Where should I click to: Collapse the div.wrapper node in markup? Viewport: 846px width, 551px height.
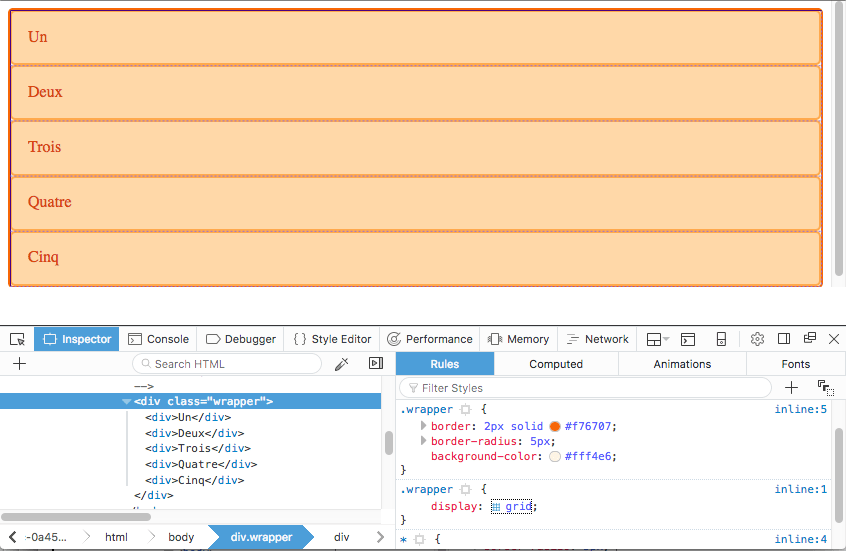click(x=126, y=401)
